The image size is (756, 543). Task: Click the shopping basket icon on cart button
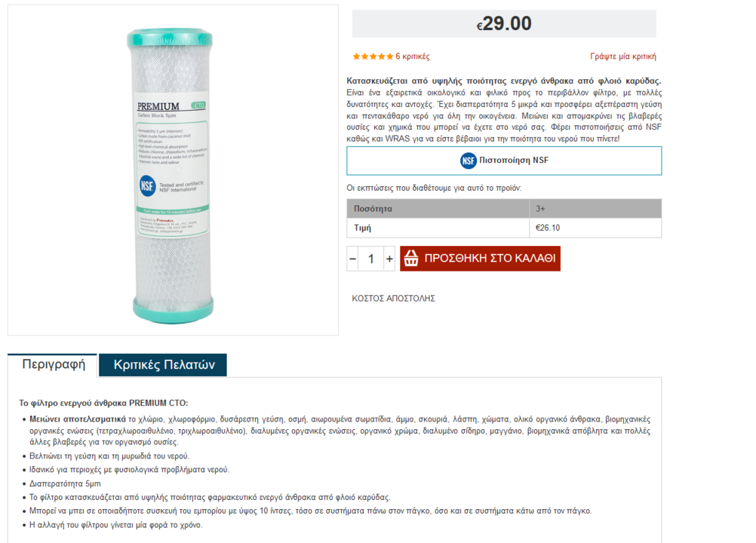[411, 258]
